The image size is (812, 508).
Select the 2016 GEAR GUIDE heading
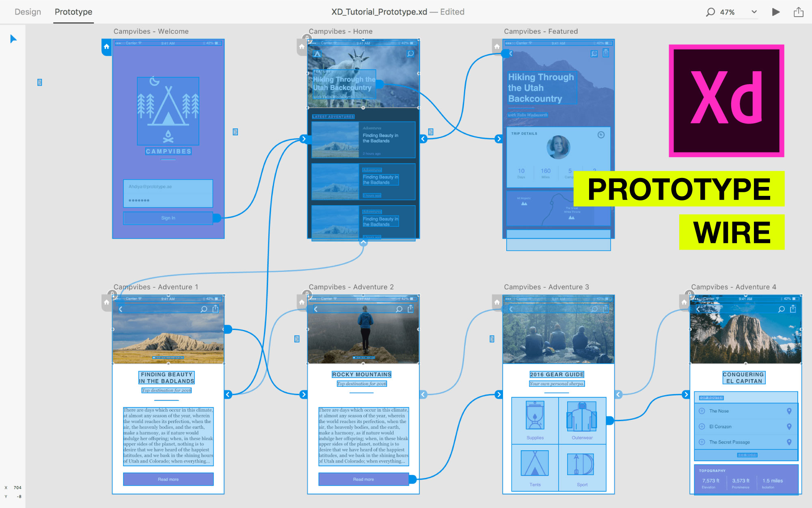click(x=557, y=374)
